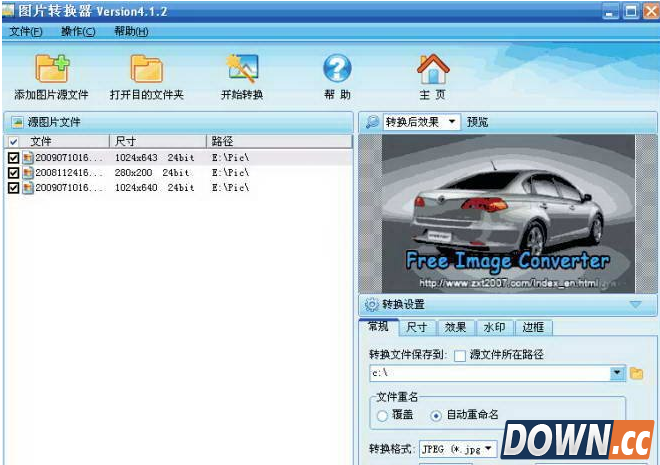
Task: Click the app icon in the title bar
Action: pyautogui.click(x=8, y=11)
